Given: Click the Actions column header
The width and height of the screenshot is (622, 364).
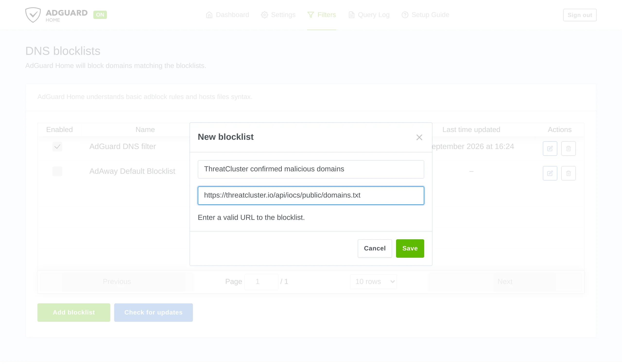Looking at the screenshot, I should tap(560, 130).
